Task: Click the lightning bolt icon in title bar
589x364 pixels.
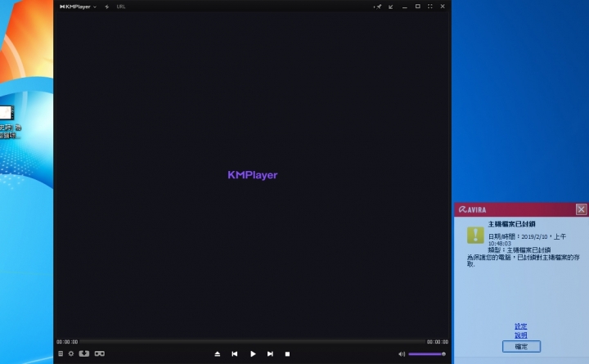Action: (x=107, y=7)
